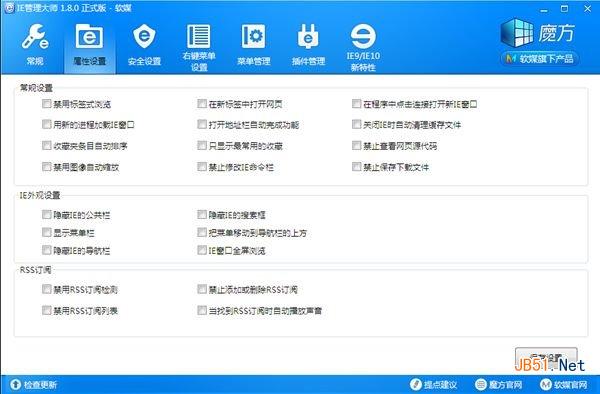Enable 禁止添加或删除RSS订阅 checkbox
The image size is (600, 394).
202,289
